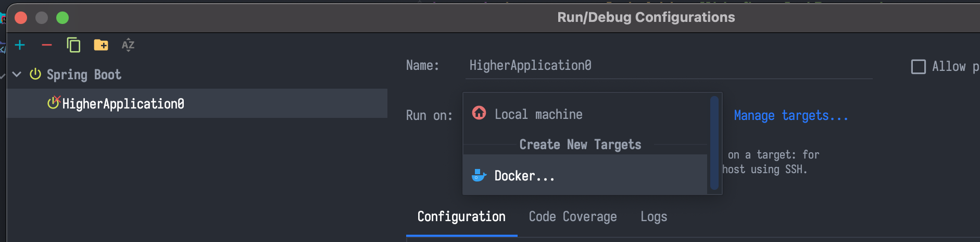Click the Name input field
This screenshot has width=980, height=242.
(669, 66)
